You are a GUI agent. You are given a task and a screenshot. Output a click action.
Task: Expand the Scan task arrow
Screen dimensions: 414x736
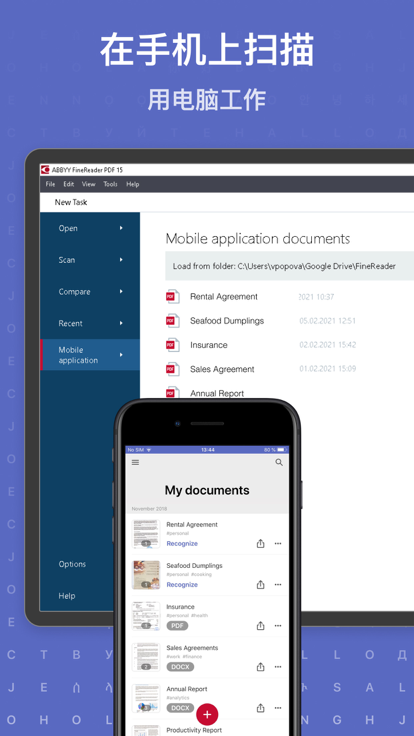(121, 260)
